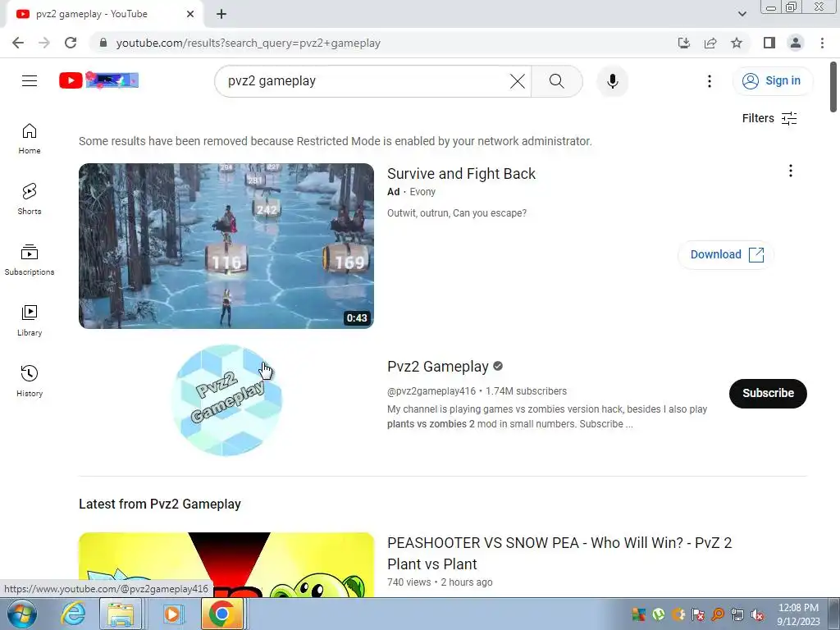Click the install/download page icon in address bar
The image size is (840, 630).
click(x=683, y=43)
